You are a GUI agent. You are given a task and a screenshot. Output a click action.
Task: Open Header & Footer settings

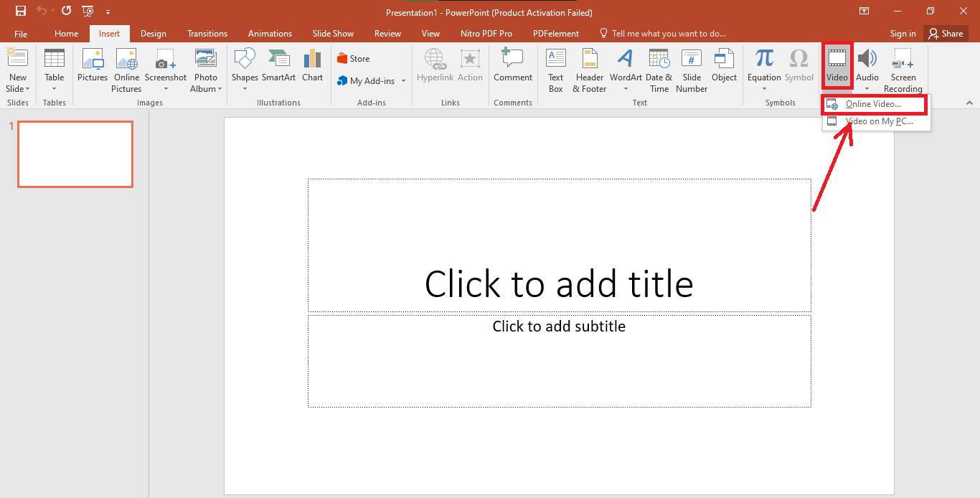[590, 70]
